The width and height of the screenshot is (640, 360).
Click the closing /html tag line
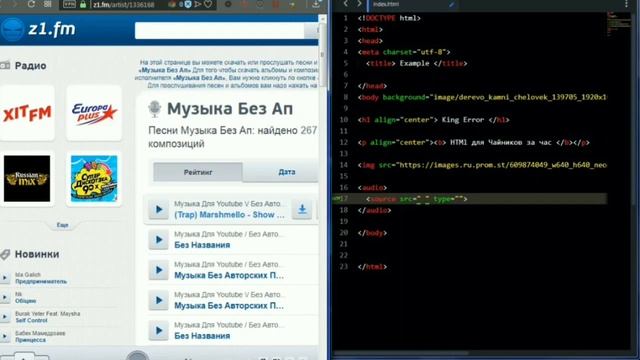click(x=372, y=267)
